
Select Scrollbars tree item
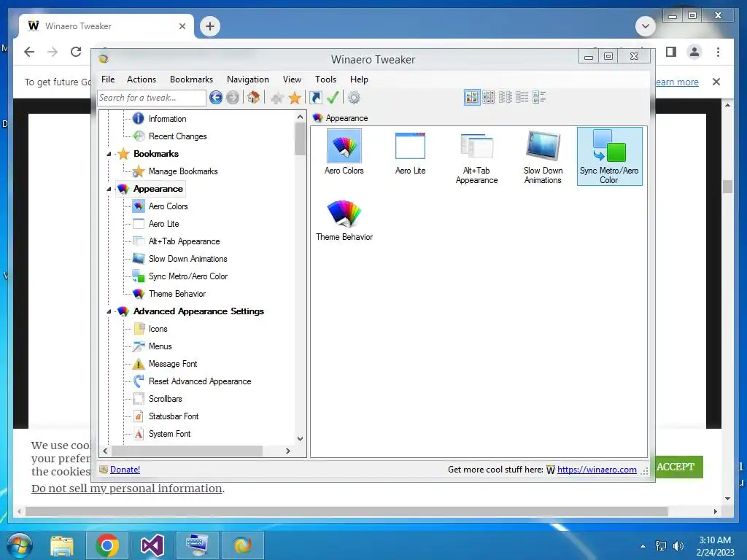[x=165, y=399]
